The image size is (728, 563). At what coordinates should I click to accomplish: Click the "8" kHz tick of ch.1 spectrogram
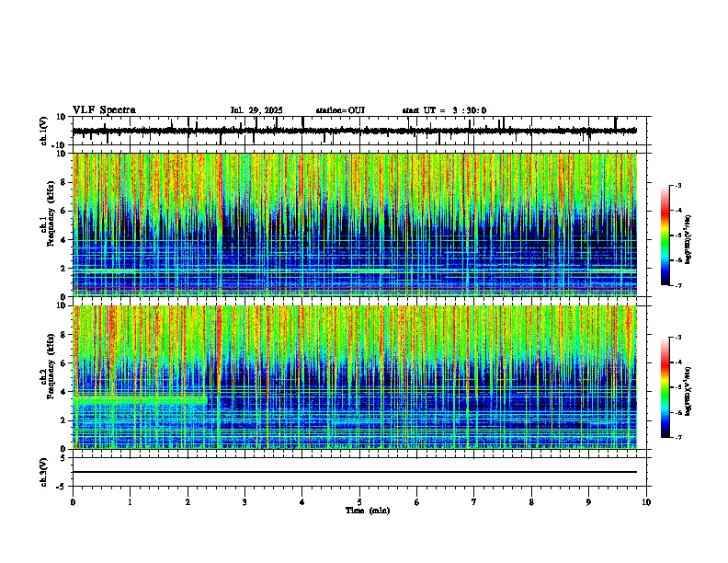tap(63, 182)
